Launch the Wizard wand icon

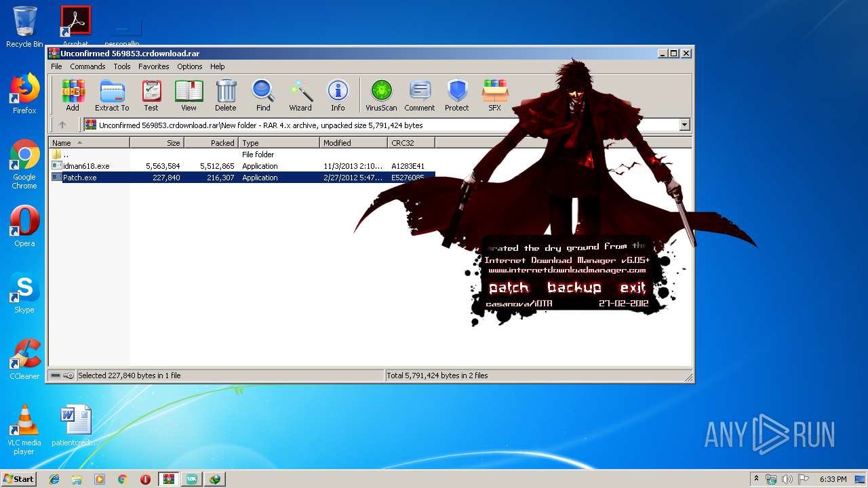(300, 95)
